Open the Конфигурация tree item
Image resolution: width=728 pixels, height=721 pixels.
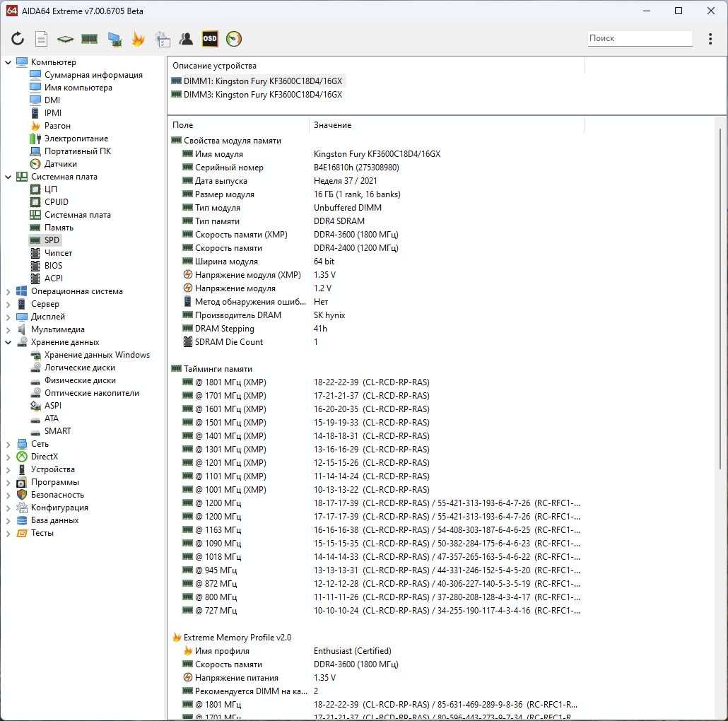pos(59,508)
